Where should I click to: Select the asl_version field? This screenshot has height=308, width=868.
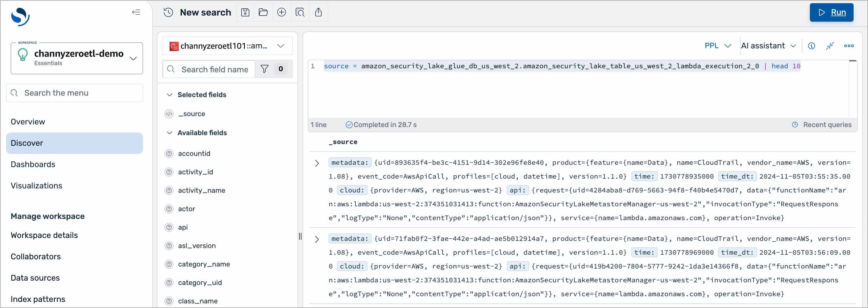(197, 246)
